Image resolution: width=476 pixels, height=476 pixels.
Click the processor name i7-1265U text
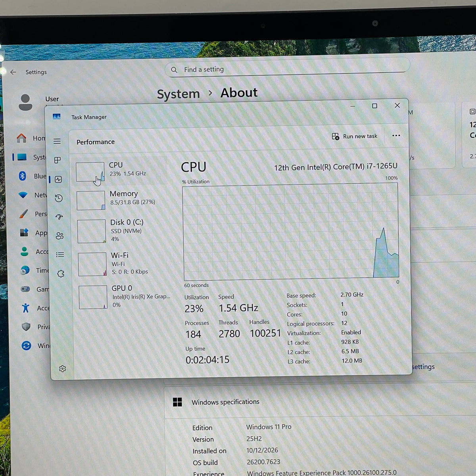[336, 167]
